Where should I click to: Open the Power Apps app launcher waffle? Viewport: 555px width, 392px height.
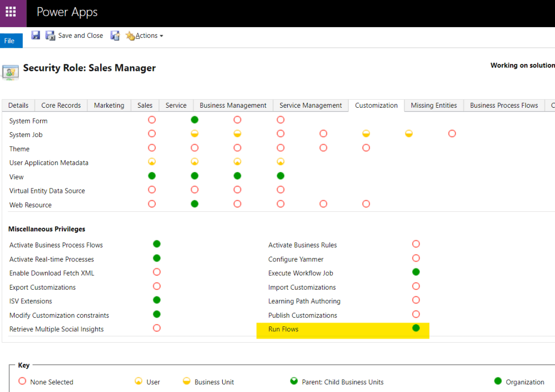[x=11, y=11]
